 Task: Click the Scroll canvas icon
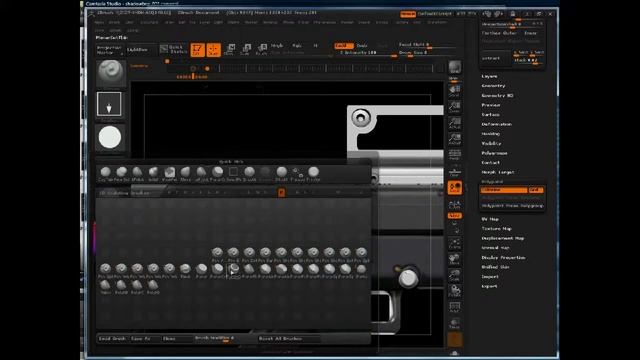455,91
